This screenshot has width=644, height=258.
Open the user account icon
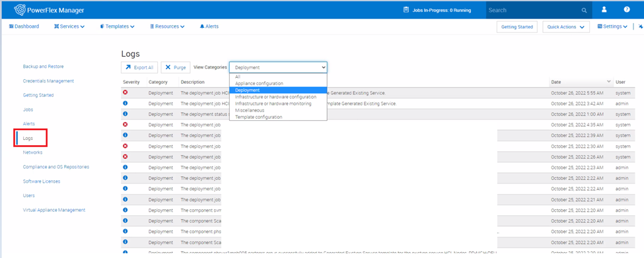pyautogui.click(x=604, y=9)
